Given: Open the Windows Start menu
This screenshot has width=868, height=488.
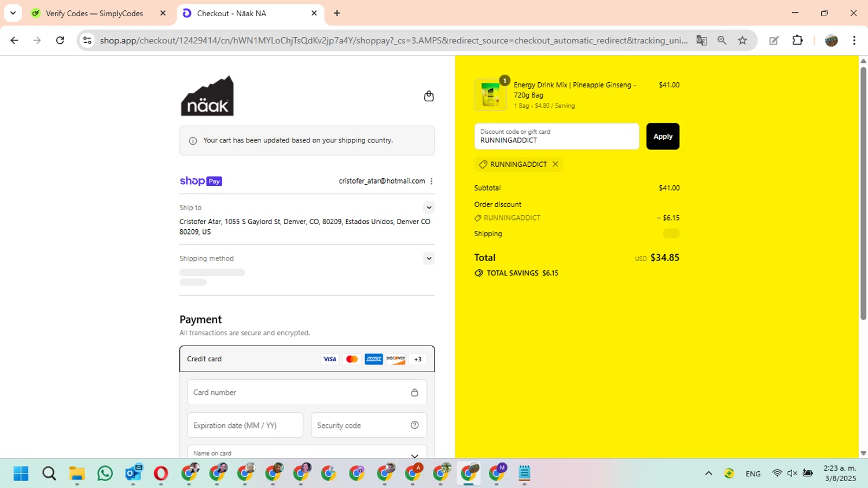Looking at the screenshot, I should tap(21, 474).
